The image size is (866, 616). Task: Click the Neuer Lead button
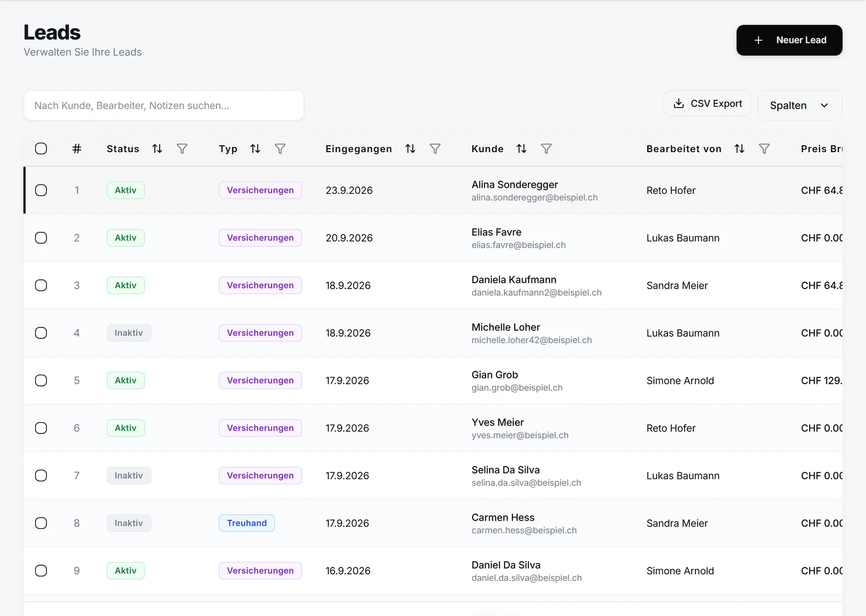789,40
